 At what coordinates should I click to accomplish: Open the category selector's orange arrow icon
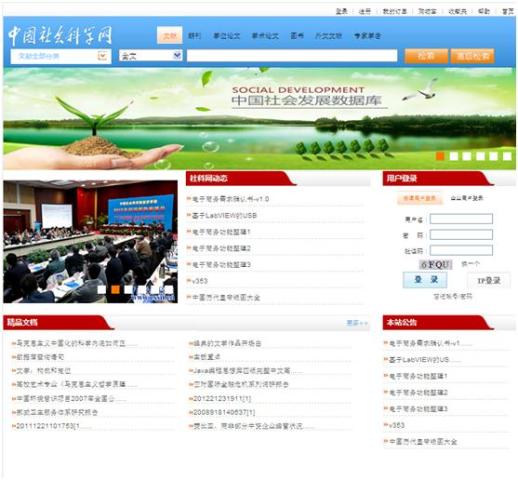click(x=103, y=55)
